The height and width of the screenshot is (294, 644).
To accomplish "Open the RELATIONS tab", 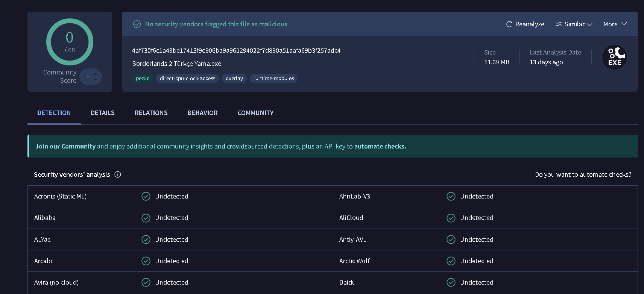I will 151,113.
